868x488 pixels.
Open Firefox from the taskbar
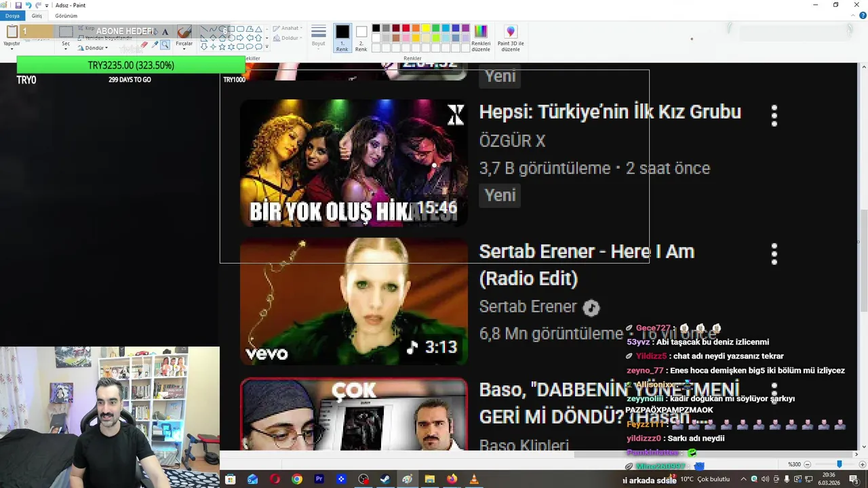pyautogui.click(x=452, y=479)
